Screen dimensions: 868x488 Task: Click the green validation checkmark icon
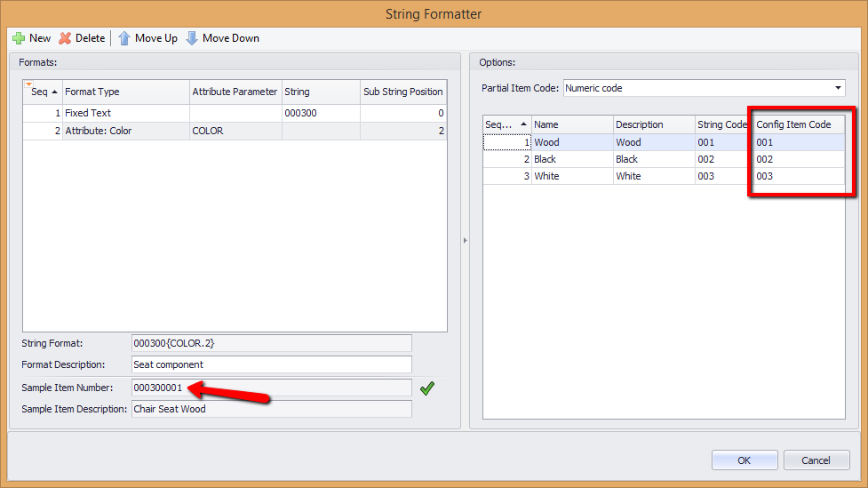[x=426, y=388]
